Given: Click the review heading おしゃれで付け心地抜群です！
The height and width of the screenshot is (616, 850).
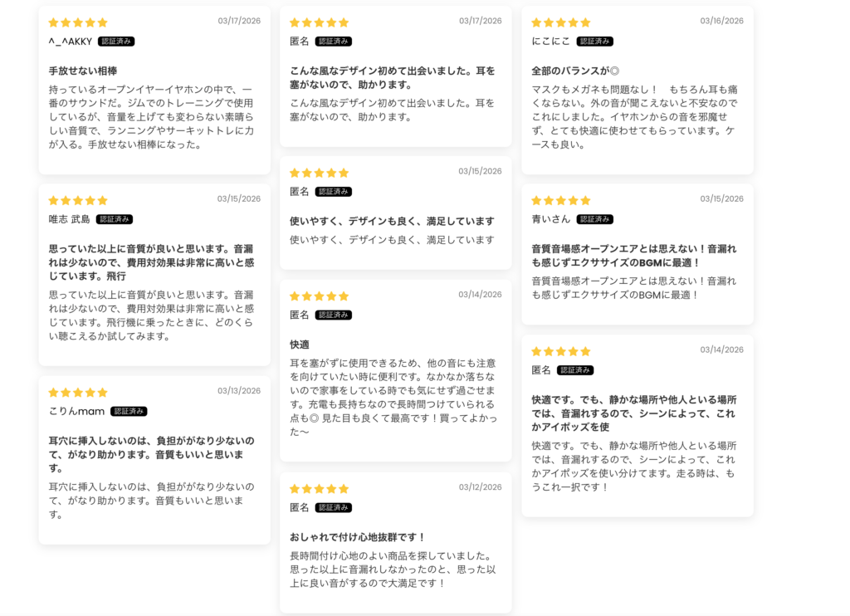Looking at the screenshot, I should point(358,537).
